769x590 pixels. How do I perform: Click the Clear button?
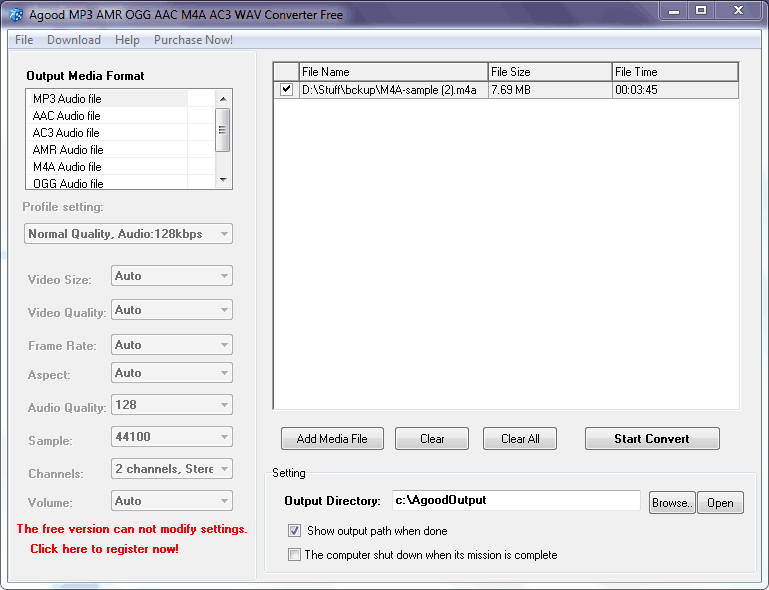[x=432, y=438]
